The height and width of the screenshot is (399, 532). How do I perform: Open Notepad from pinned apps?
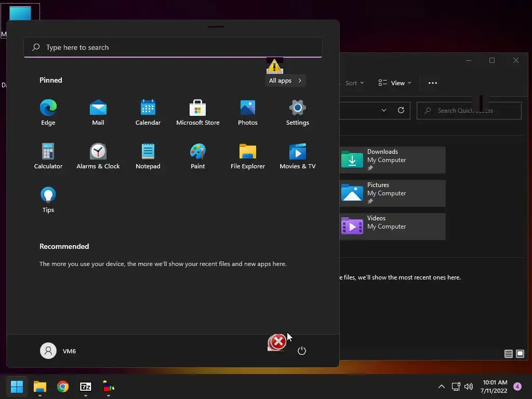(148, 156)
